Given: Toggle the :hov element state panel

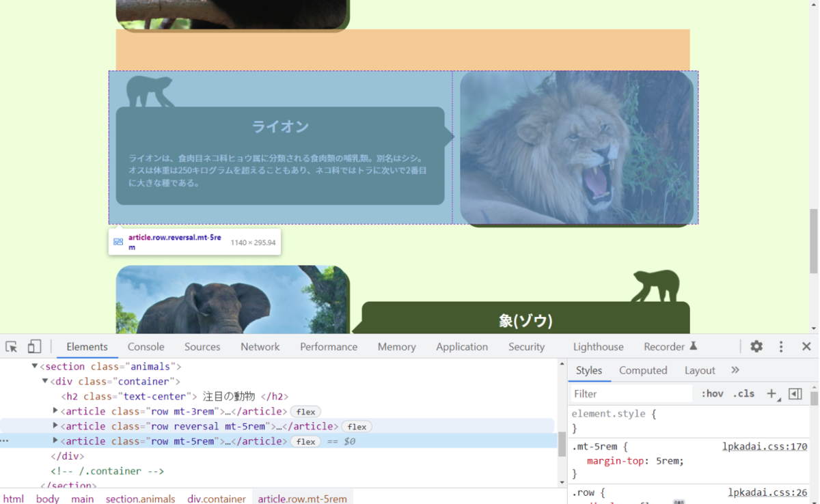Looking at the screenshot, I should point(712,393).
